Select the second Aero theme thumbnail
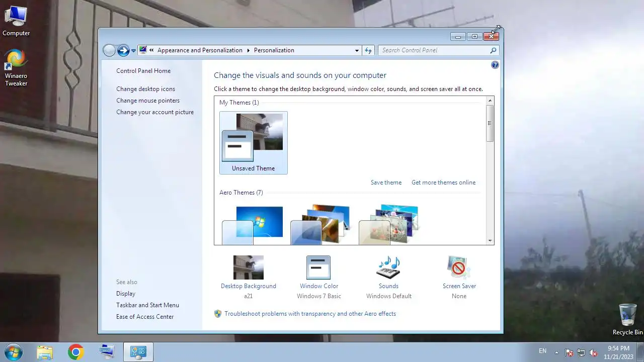644x362 pixels. [x=320, y=225]
